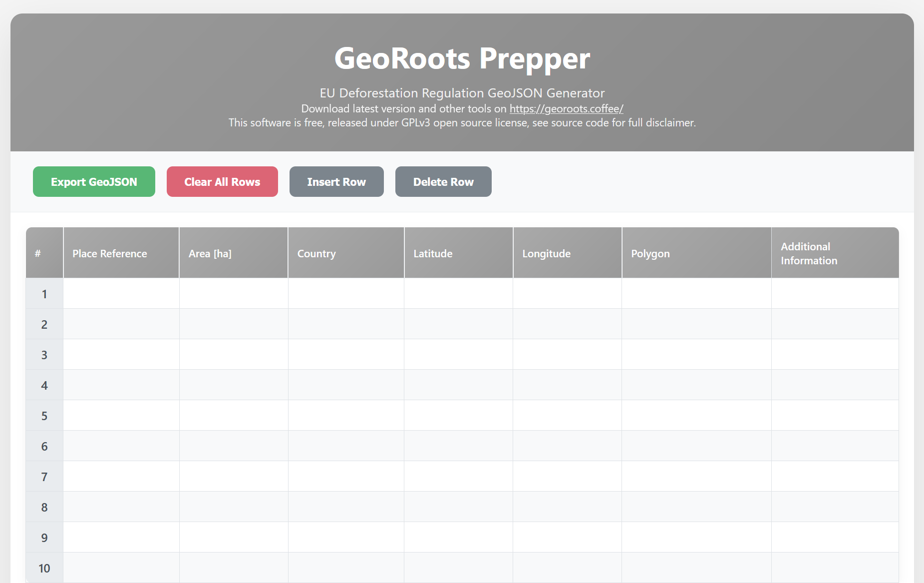Viewport: 924px width, 583px height.
Task: Clear all rows with the red button
Action: (222, 182)
